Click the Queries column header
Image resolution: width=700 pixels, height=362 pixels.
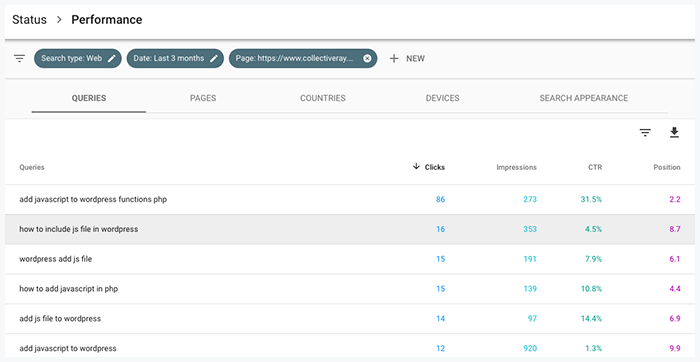pyautogui.click(x=32, y=167)
